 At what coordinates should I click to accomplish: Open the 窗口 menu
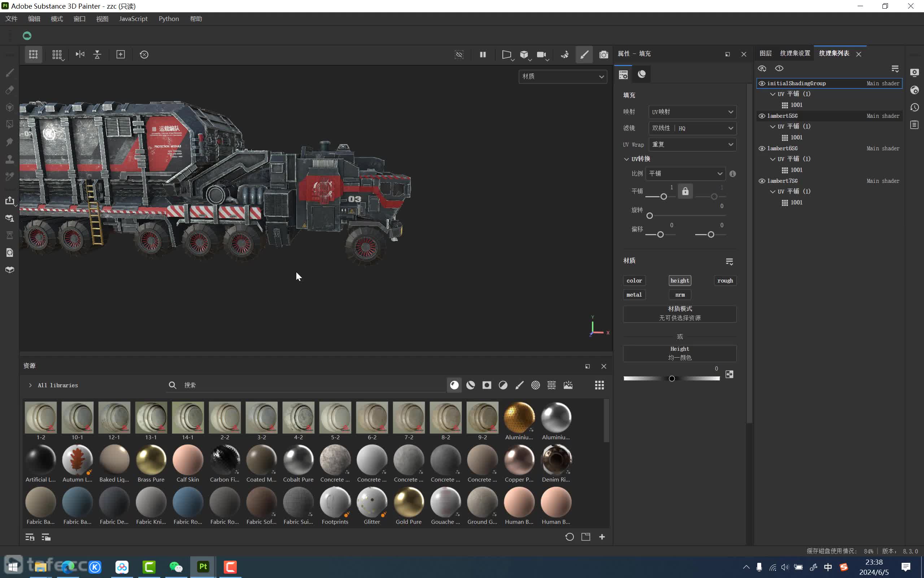point(79,19)
